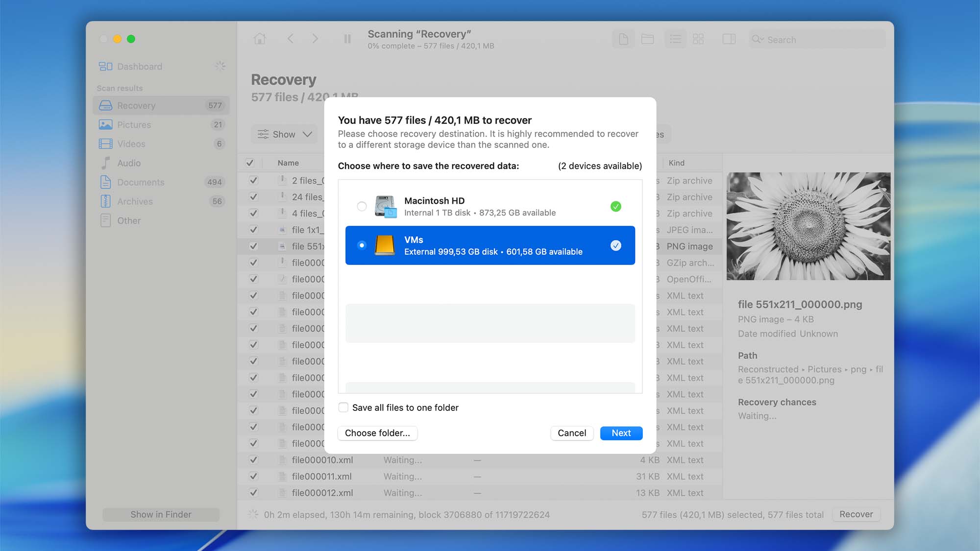Uncheck the file 1x1 row checkbox
Viewport: 980px width, 551px height.
(x=253, y=230)
